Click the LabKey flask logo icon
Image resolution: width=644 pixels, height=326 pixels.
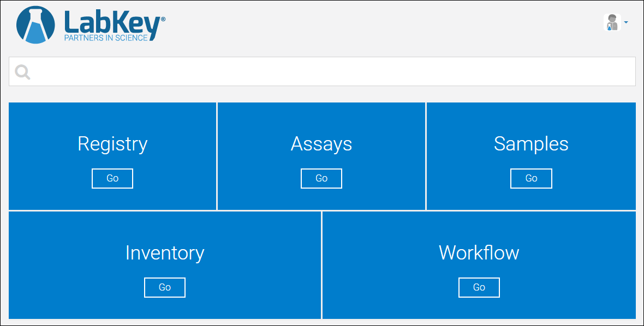(x=35, y=25)
